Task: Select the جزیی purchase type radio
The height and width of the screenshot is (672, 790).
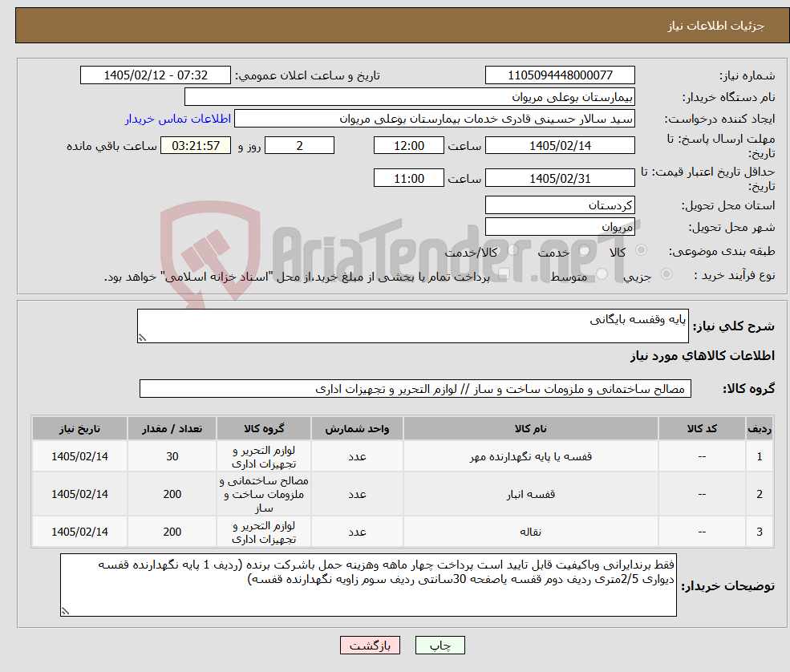Action: click(666, 274)
